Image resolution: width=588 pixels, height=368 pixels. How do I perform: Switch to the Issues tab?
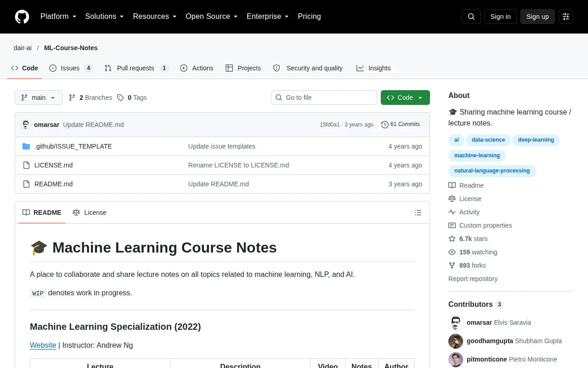click(x=71, y=68)
